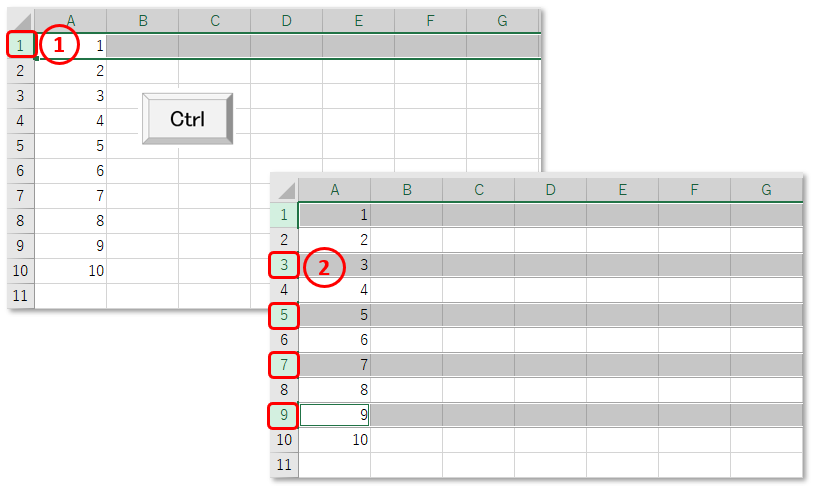816x490 pixels.
Task: Click column G header in front sheet
Action: coord(766,190)
